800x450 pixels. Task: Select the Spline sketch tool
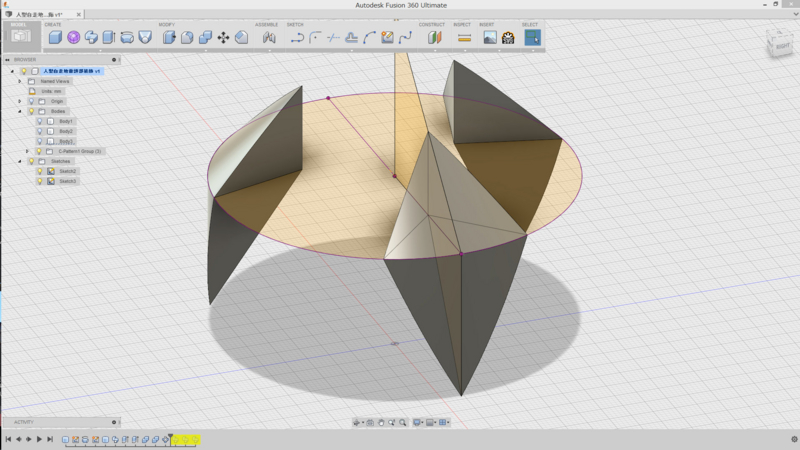pos(406,37)
